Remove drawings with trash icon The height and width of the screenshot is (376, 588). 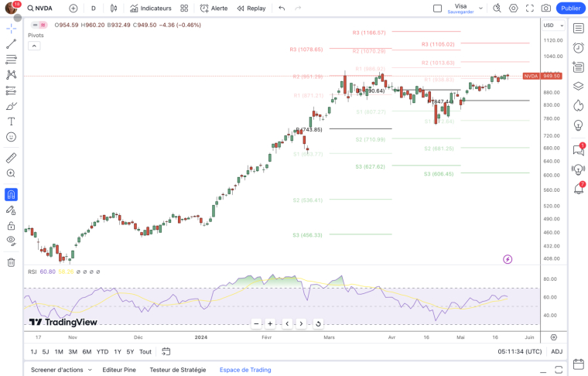point(12,262)
